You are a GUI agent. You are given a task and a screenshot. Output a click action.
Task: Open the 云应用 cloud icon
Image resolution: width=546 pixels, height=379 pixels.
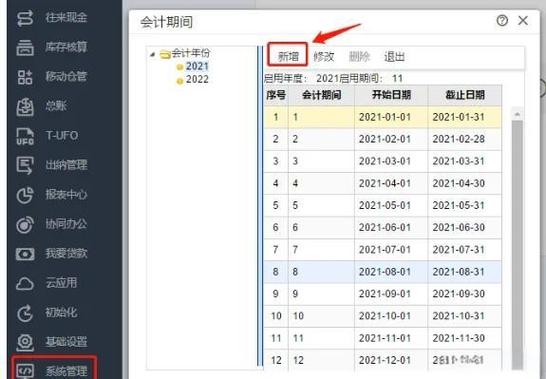point(25,283)
